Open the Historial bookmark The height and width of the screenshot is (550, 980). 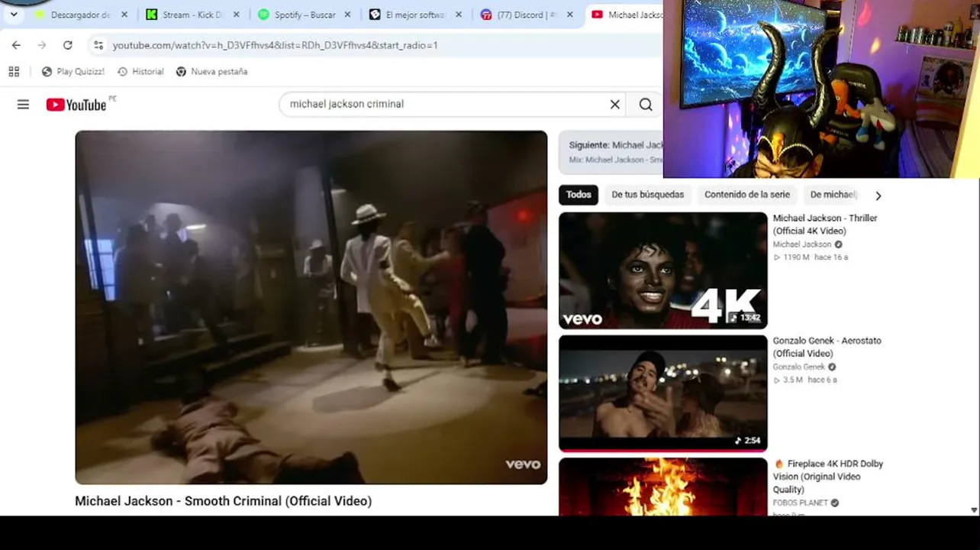[140, 71]
